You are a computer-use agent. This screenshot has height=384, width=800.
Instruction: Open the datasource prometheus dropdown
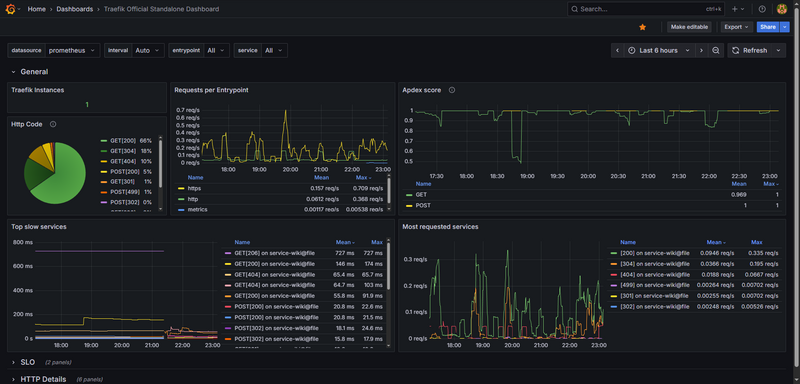click(x=72, y=50)
